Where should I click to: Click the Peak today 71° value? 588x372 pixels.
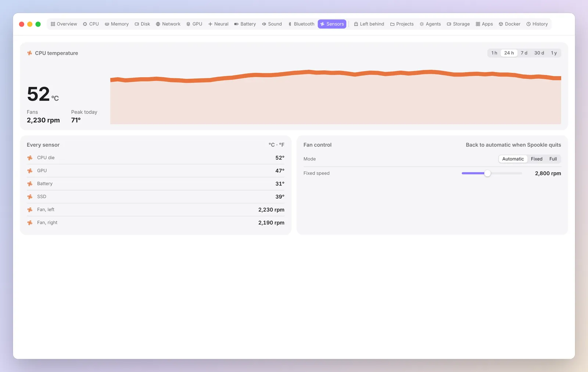76,120
